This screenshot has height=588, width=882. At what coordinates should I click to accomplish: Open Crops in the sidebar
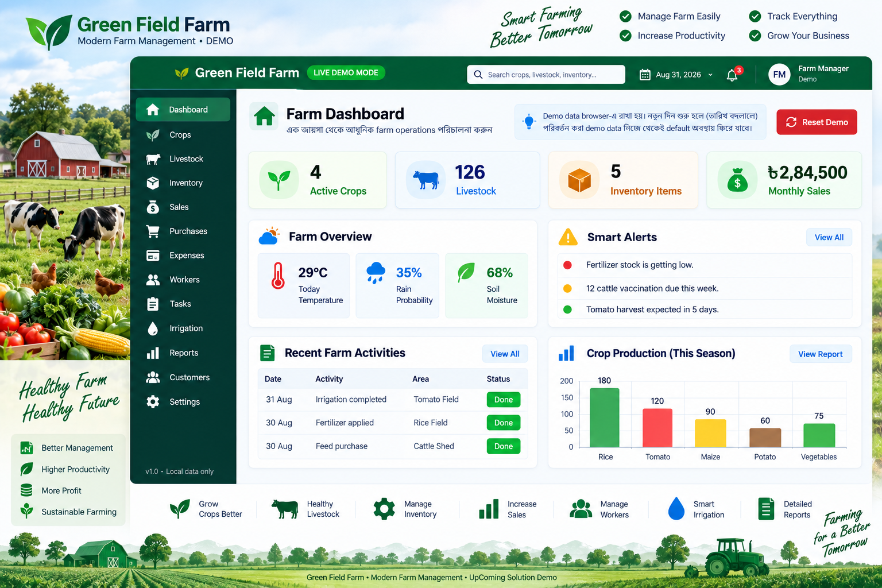pos(183,135)
